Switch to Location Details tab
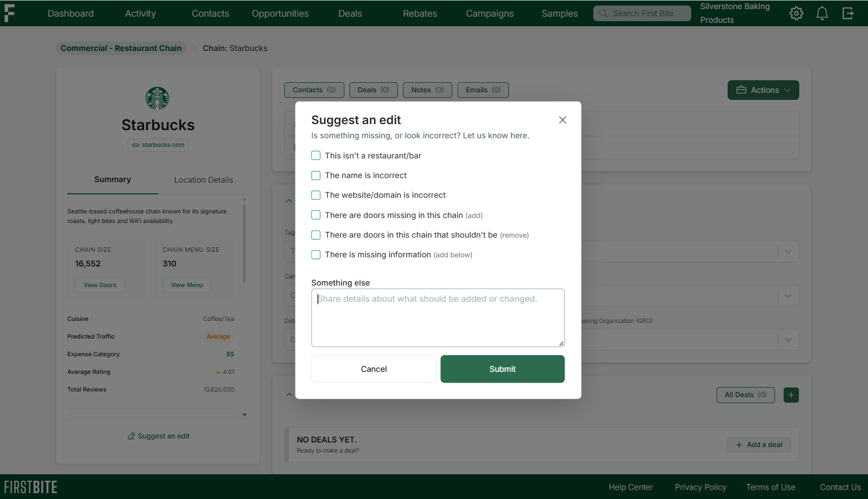Screen dimensions: 868x499 coord(203,180)
